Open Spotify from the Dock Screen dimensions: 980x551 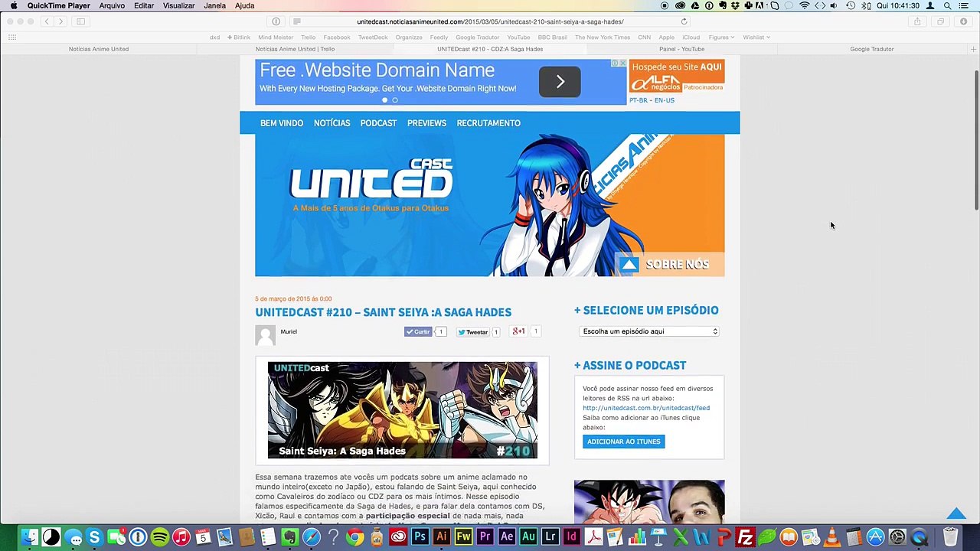pyautogui.click(x=159, y=537)
